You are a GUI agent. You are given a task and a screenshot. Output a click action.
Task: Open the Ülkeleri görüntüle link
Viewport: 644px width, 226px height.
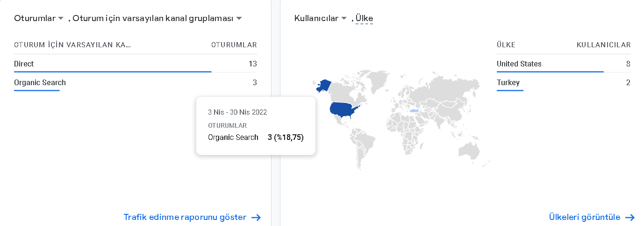585,217
